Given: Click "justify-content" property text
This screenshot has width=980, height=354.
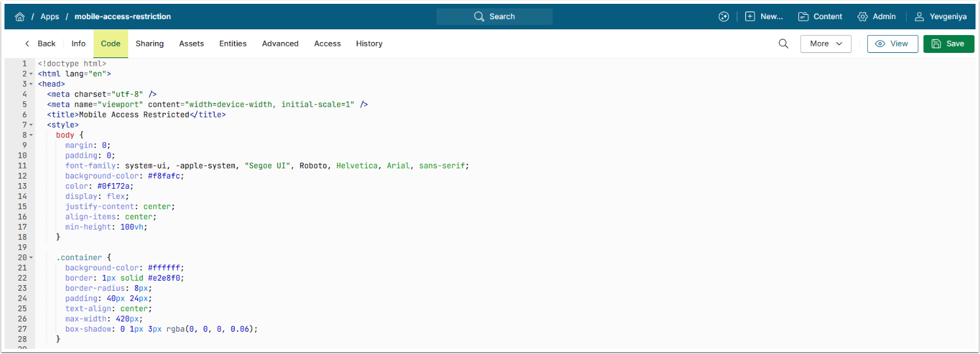Looking at the screenshot, I should pos(100,207).
